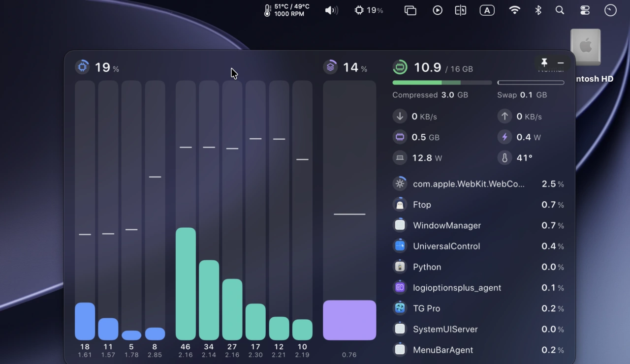Click the green memory icon beside 10.9
The height and width of the screenshot is (364, 630).
tap(400, 67)
